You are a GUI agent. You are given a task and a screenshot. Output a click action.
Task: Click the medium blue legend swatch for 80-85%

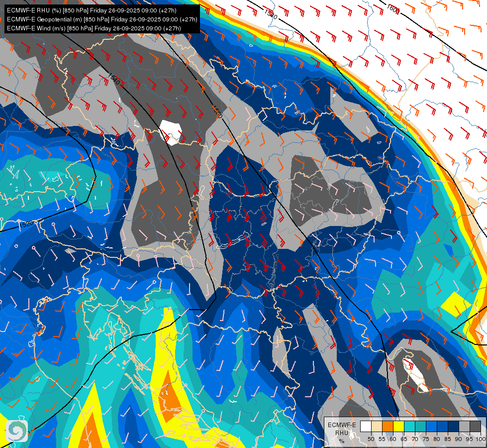(x=443, y=426)
